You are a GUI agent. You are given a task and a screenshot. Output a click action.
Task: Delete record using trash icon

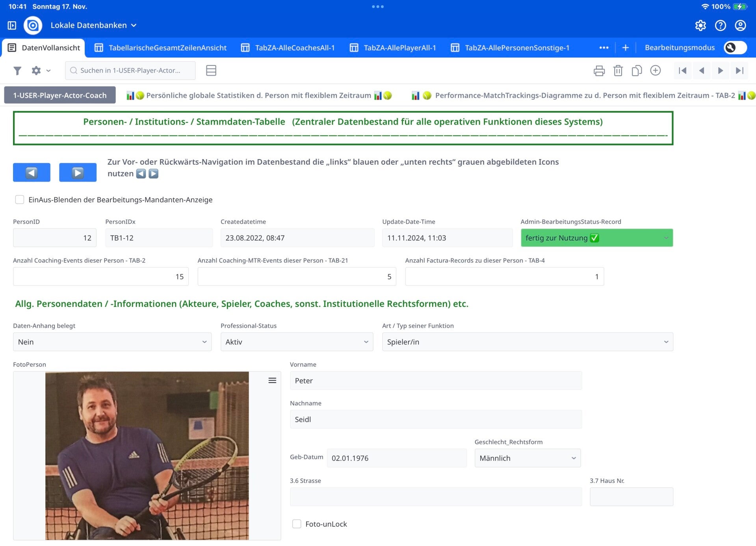point(618,71)
